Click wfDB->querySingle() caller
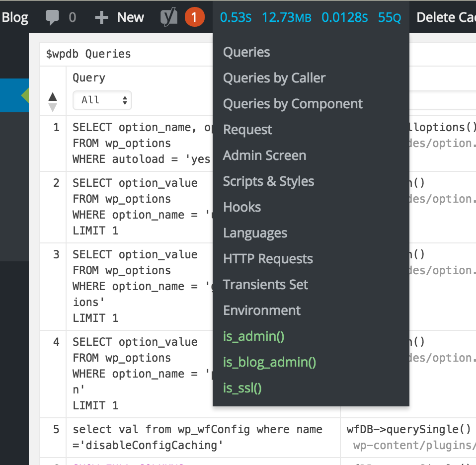 [x=408, y=429]
